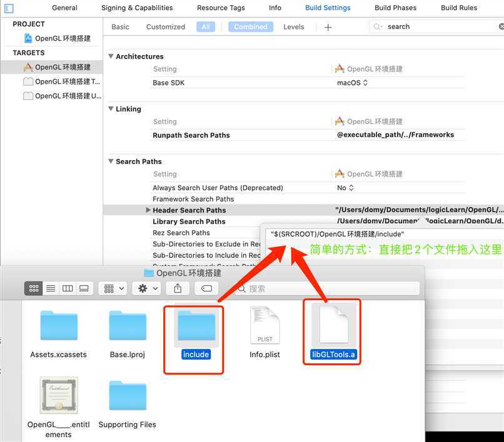Switch Finder to column view
Screen dimensions: 504x442
[x=68, y=288]
